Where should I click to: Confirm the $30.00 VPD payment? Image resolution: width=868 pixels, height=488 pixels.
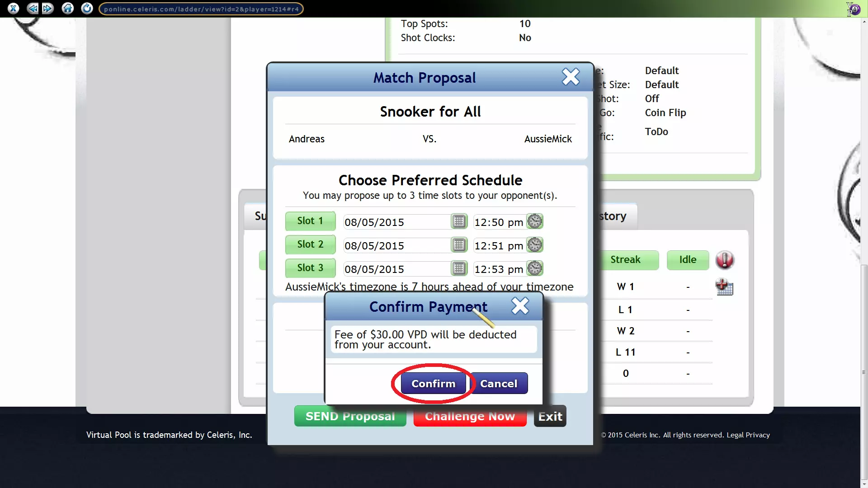(433, 384)
